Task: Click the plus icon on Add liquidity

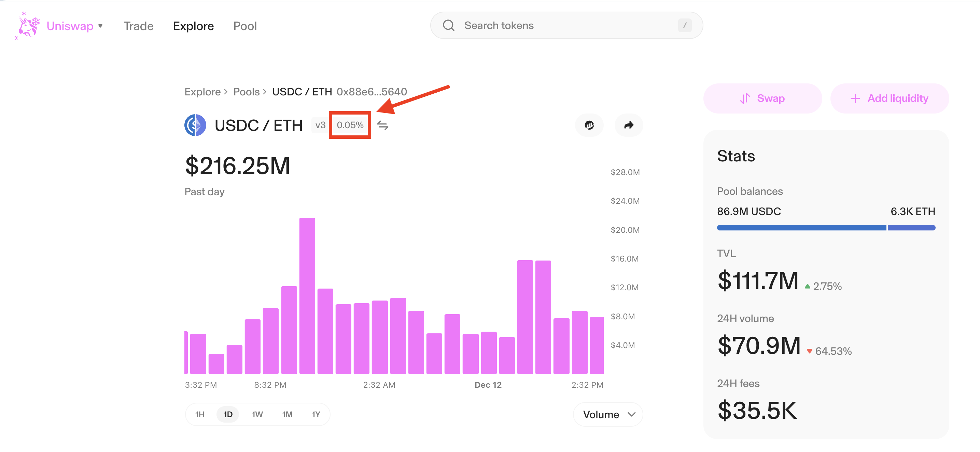Action: (x=855, y=98)
